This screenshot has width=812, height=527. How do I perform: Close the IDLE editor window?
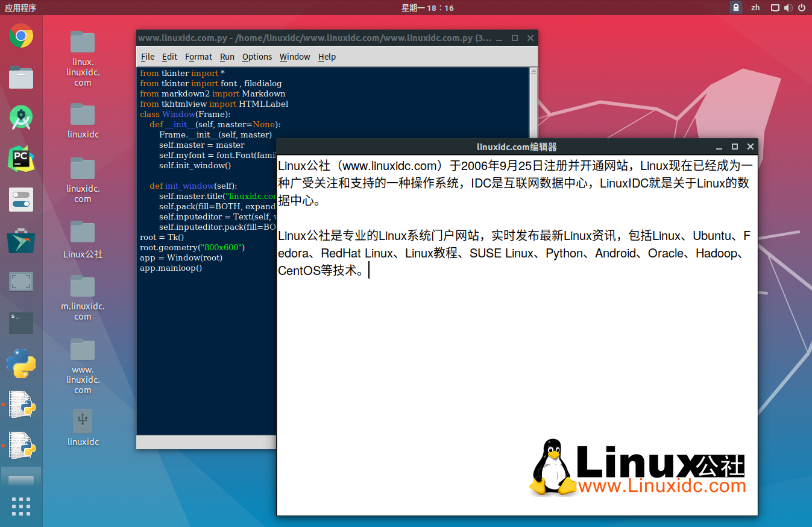(530, 38)
